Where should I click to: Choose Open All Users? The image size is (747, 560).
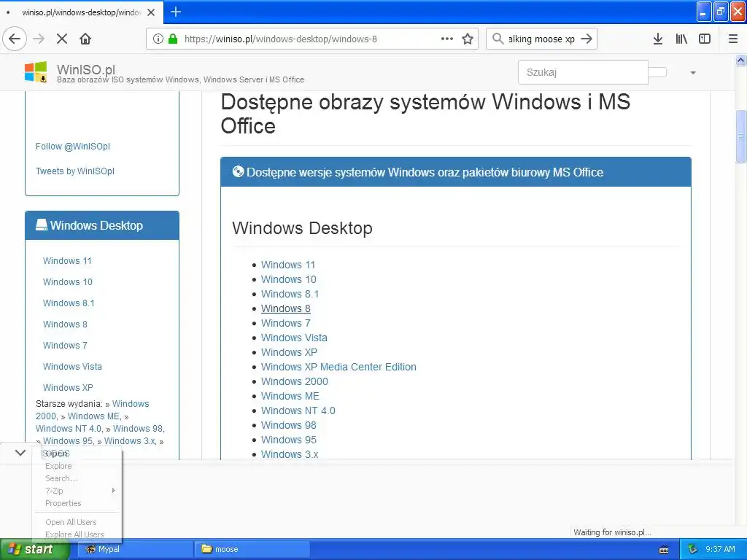pos(71,522)
